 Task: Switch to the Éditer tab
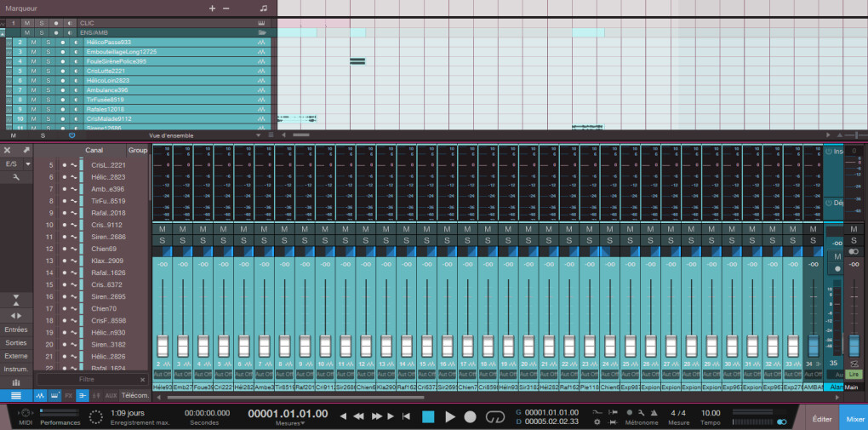[821, 420]
